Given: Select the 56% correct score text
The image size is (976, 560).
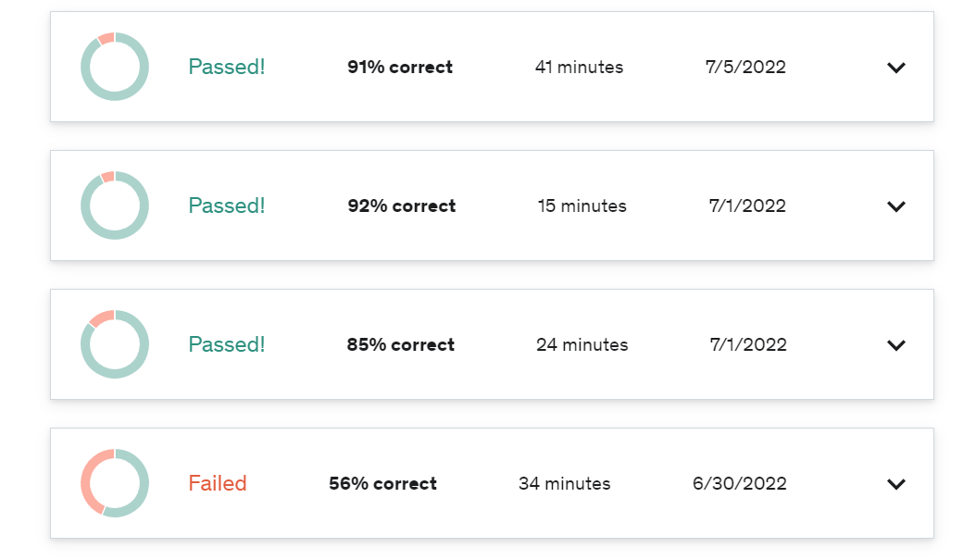Looking at the screenshot, I should tap(382, 483).
